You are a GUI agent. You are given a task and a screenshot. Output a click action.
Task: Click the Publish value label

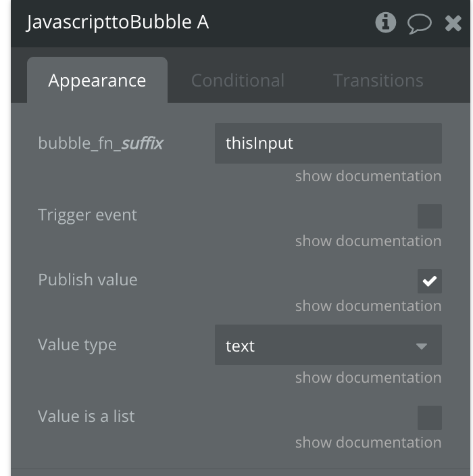tap(88, 280)
